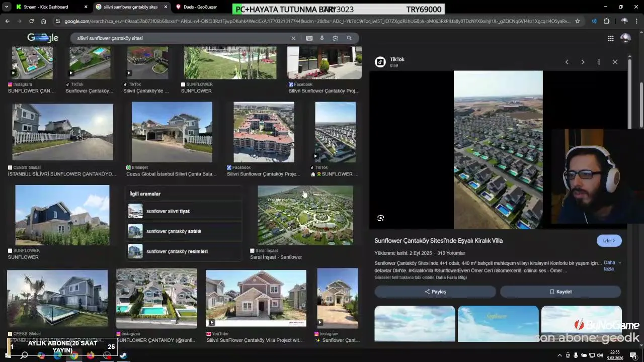
Task: Share the image with Paylaş
Action: tap(435, 292)
